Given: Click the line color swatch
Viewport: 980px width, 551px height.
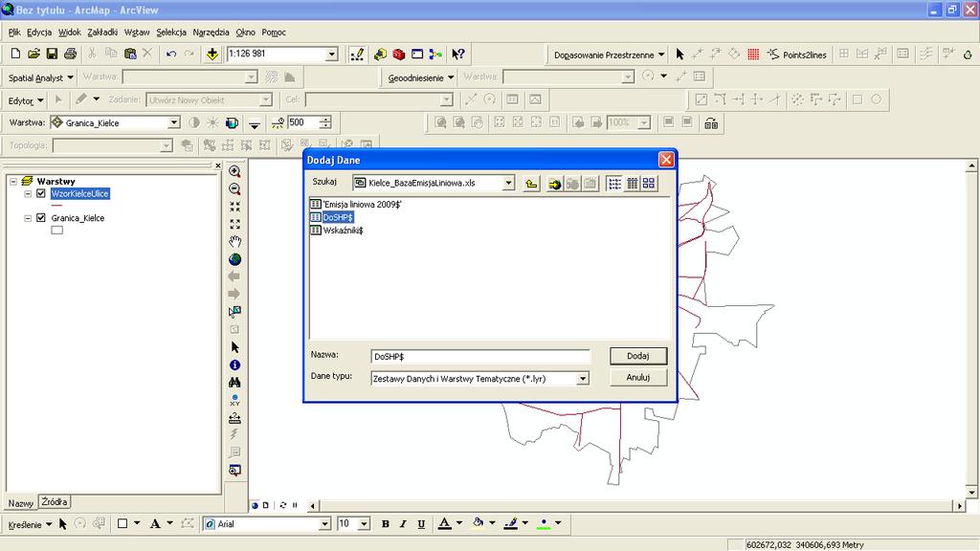Looking at the screenshot, I should pyautogui.click(x=511, y=524).
